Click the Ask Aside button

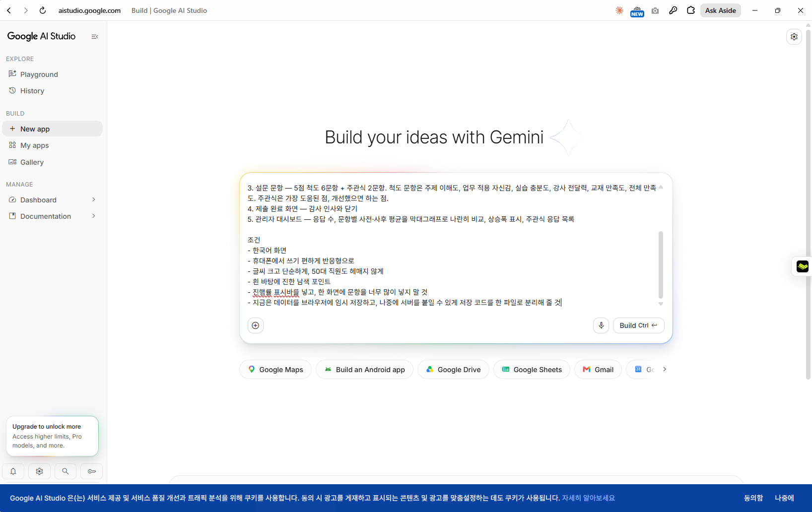click(721, 10)
